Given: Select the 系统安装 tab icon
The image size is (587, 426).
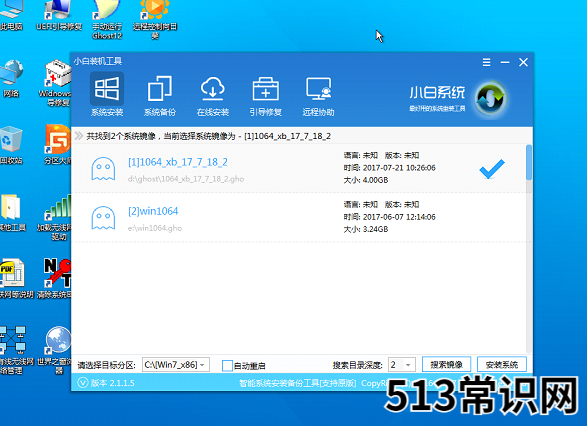Looking at the screenshot, I should click(107, 89).
